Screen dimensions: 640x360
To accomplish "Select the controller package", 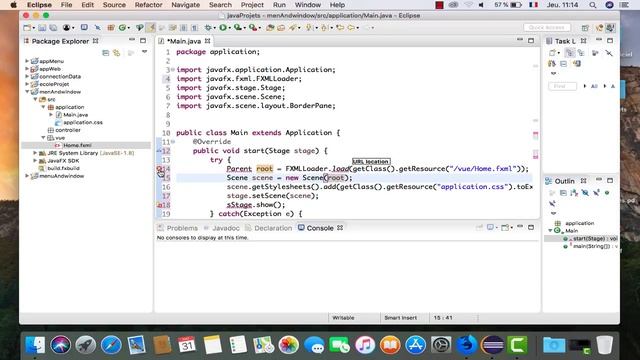I will click(x=68, y=130).
